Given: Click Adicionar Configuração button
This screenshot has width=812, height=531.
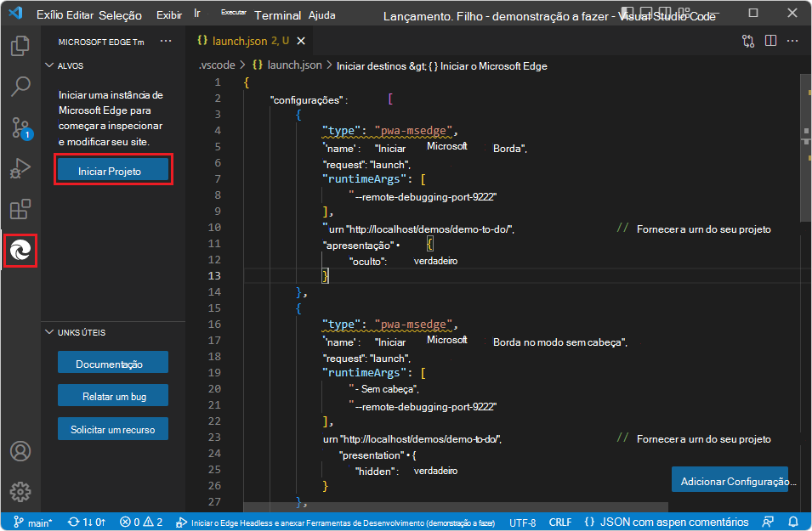Looking at the screenshot, I should tap(730, 480).
